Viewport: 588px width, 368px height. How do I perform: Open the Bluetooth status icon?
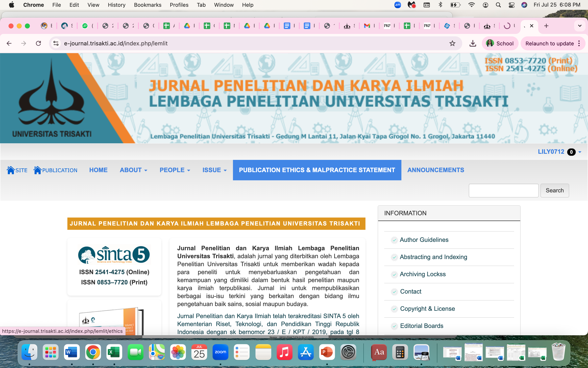(x=440, y=5)
